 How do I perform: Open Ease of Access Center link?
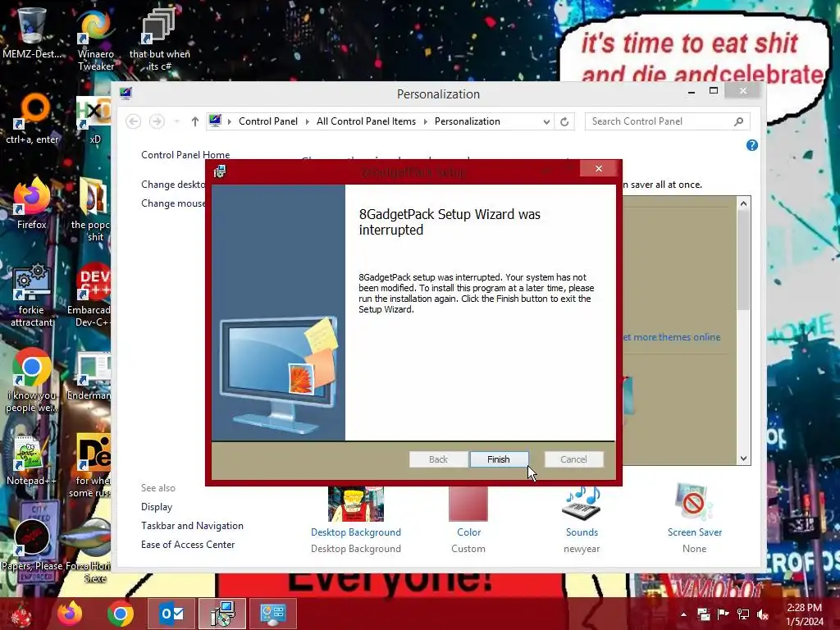[188, 545]
